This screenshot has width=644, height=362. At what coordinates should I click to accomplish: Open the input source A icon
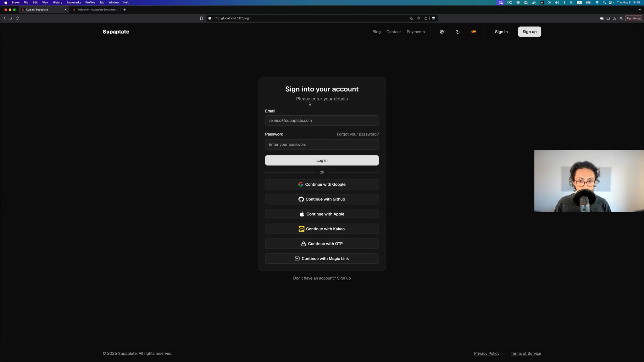coord(579,3)
